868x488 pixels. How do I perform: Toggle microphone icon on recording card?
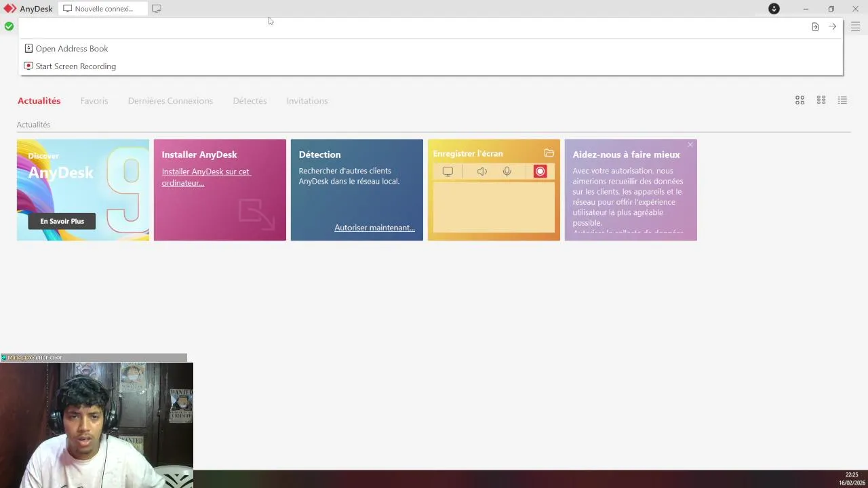507,171
